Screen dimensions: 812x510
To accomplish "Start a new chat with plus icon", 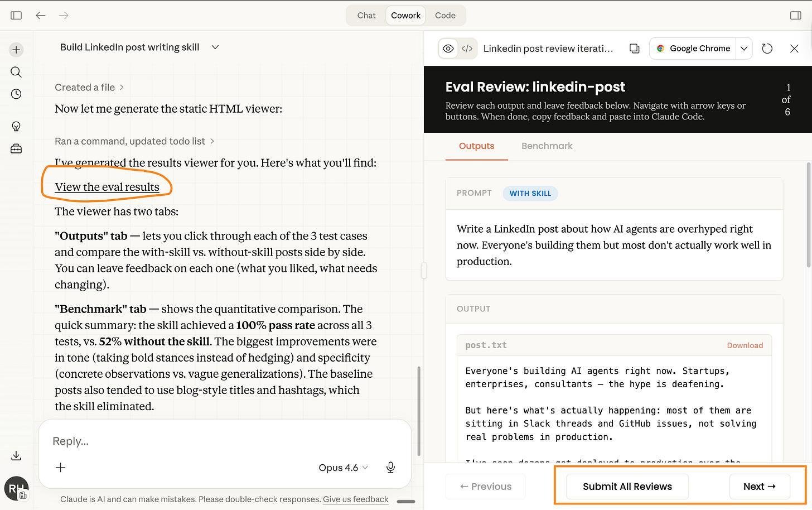I will point(16,50).
